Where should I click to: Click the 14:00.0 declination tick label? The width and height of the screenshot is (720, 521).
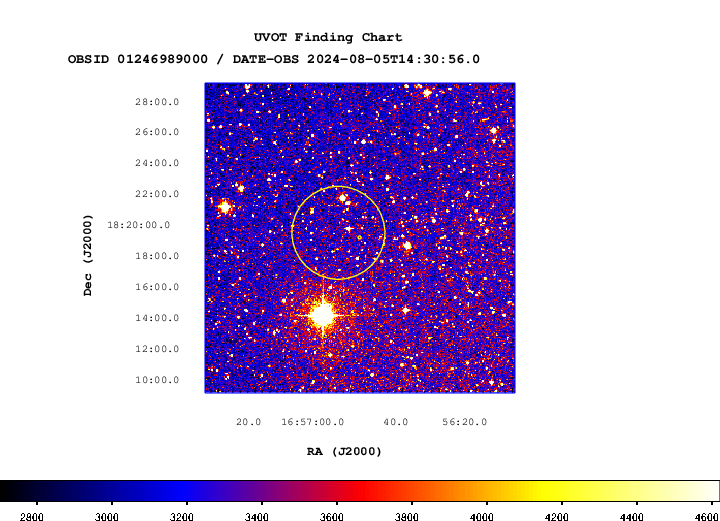[157, 318]
